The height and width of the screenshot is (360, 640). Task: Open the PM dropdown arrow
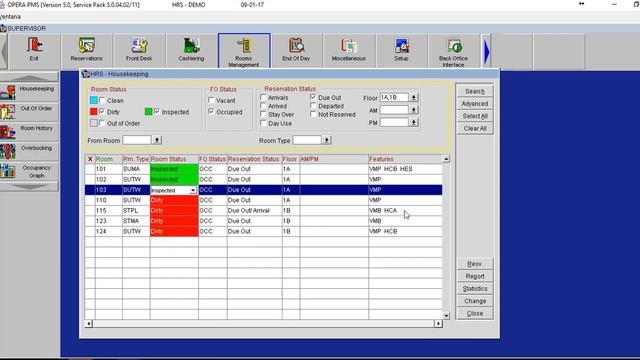(x=413, y=122)
